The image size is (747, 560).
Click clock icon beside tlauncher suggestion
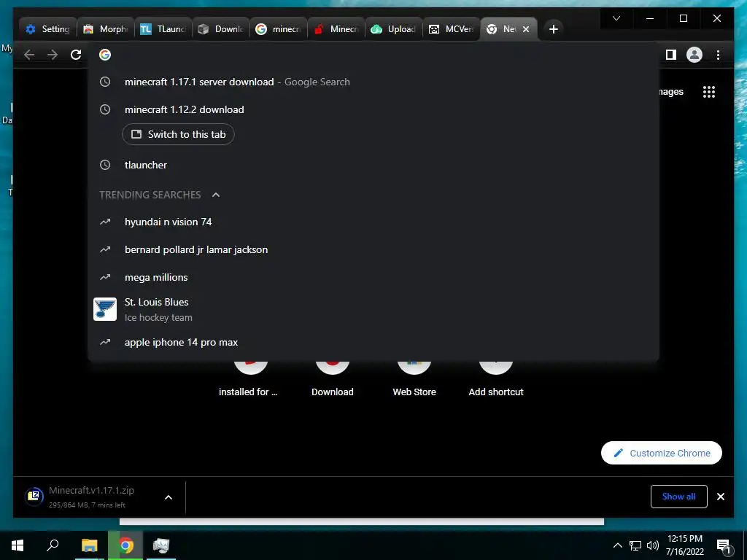pyautogui.click(x=105, y=165)
